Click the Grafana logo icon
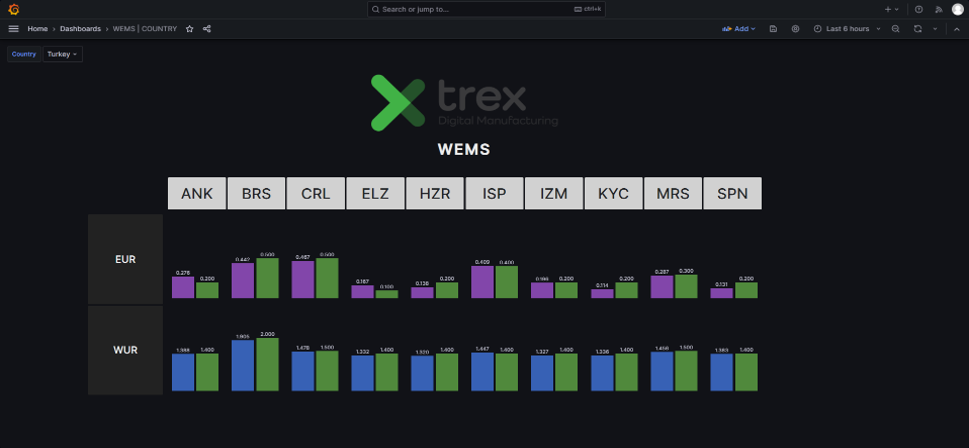This screenshot has height=448, width=969. (13, 9)
